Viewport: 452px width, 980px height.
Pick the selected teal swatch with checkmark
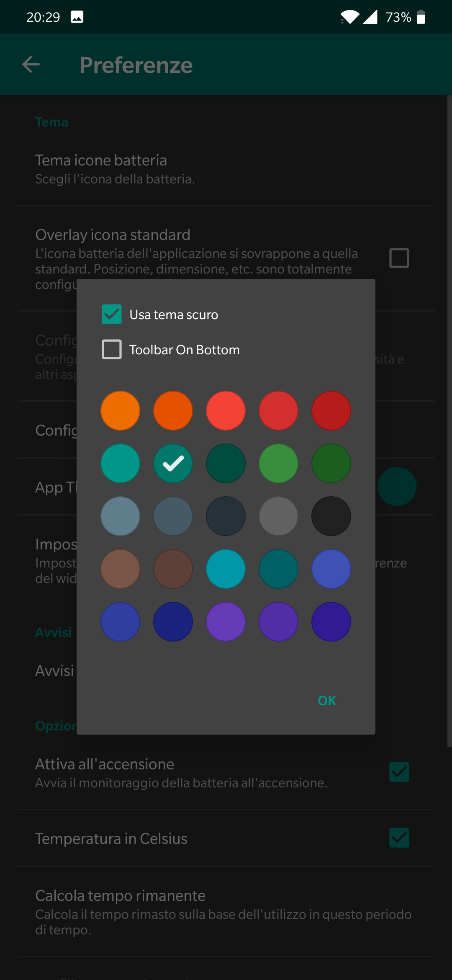pyautogui.click(x=173, y=464)
